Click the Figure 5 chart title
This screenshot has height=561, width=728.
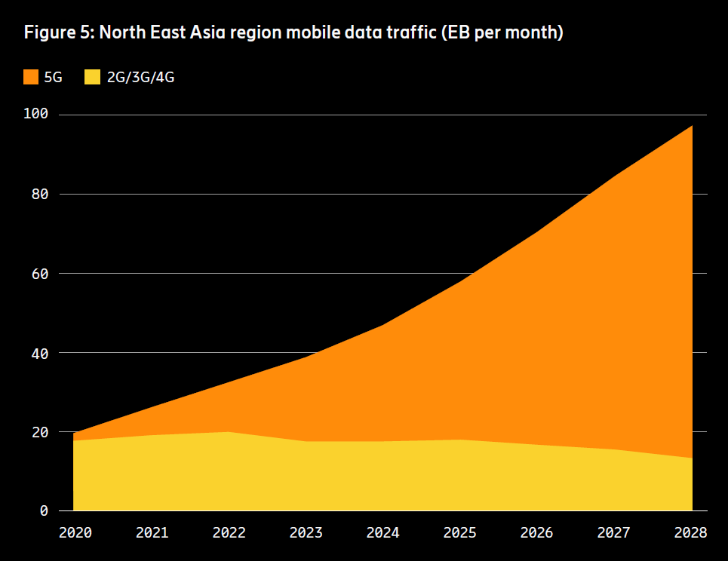point(293,33)
